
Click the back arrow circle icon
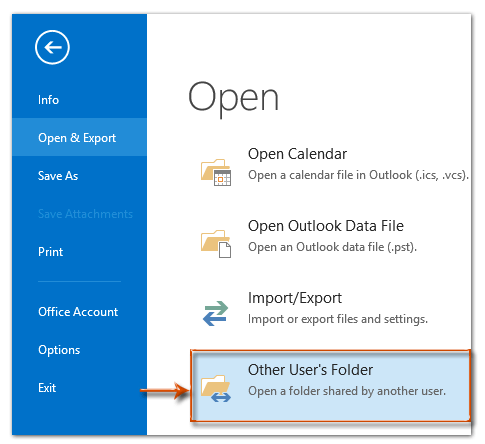(52, 47)
